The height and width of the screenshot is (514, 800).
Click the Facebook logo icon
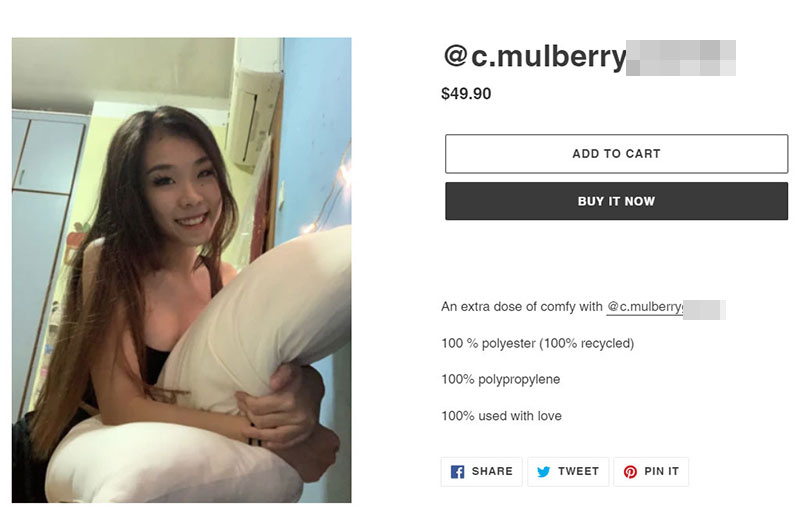(457, 472)
